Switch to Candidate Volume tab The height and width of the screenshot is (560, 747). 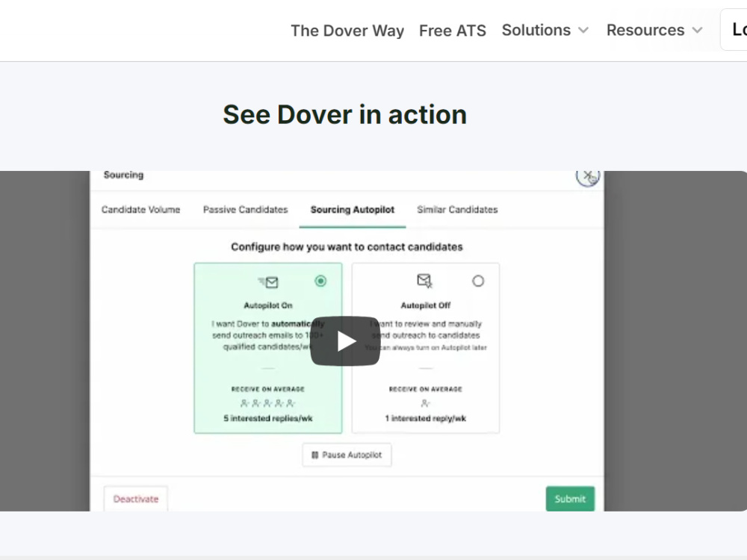pos(140,210)
